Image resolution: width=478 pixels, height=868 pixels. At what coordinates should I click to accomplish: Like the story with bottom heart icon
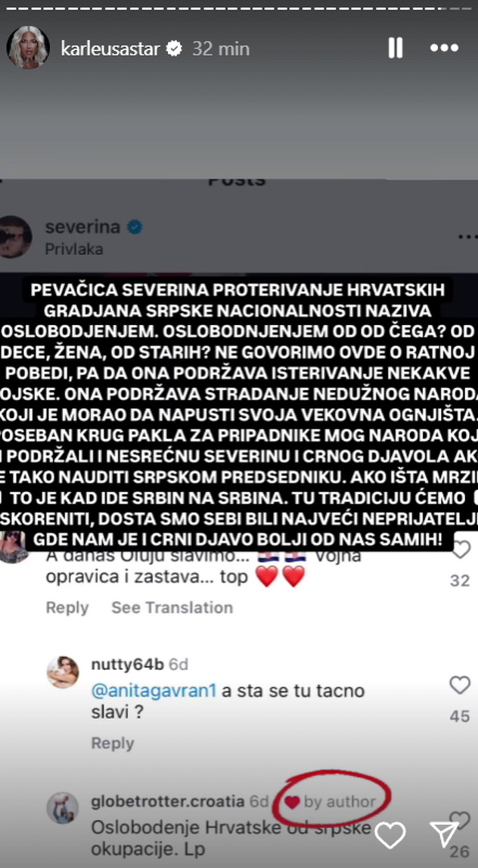(390, 835)
